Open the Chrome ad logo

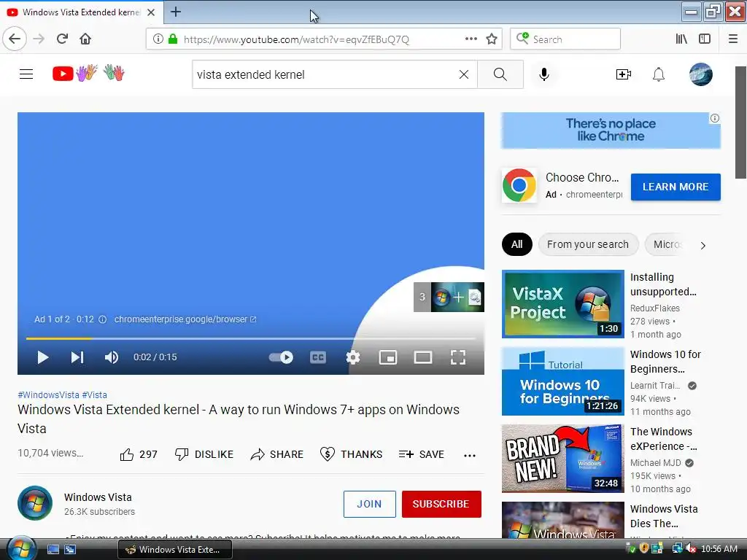[519, 185]
